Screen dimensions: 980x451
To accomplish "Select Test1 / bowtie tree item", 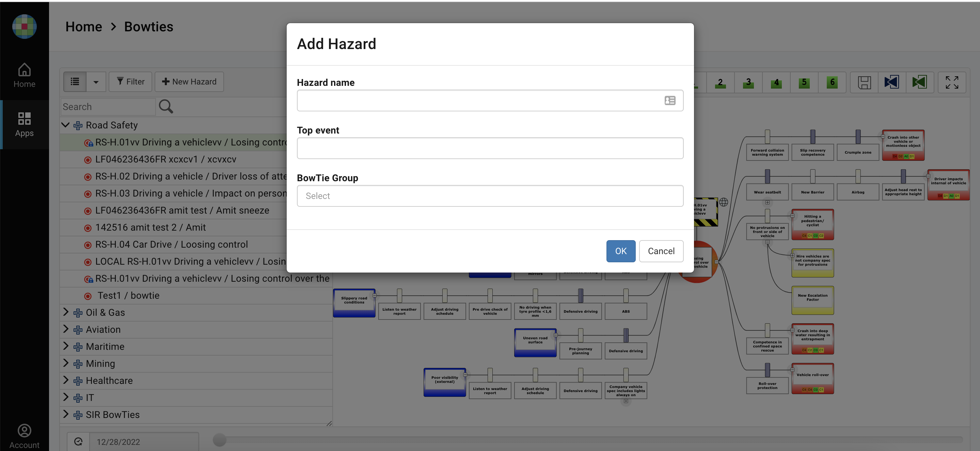I will pos(128,296).
